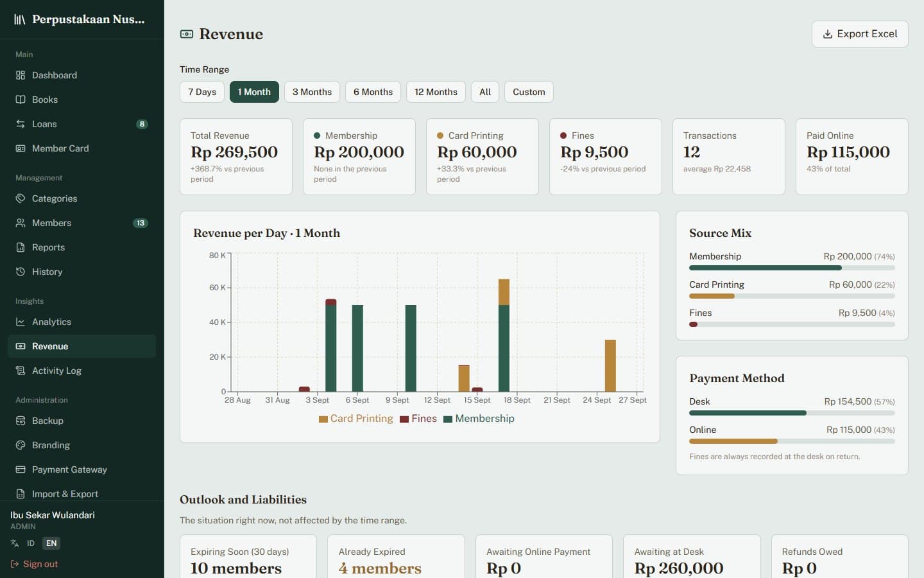Navigate to Members in the sidebar

click(x=81, y=223)
